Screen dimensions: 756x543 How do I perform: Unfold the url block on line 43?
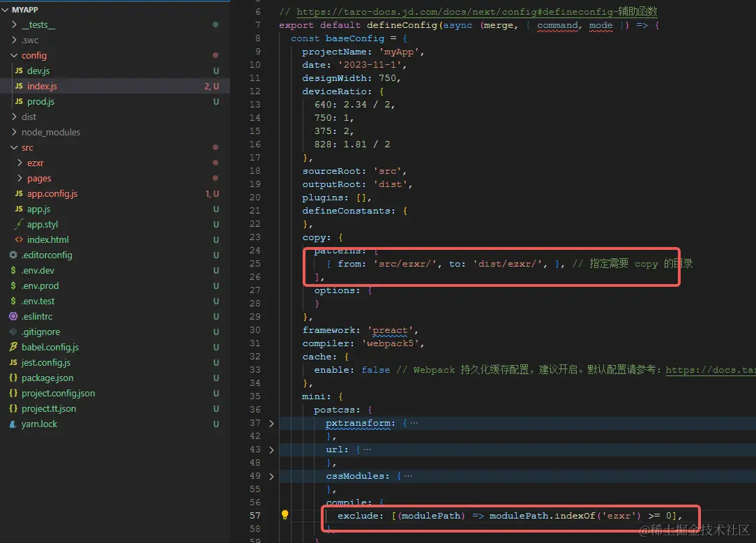point(271,450)
